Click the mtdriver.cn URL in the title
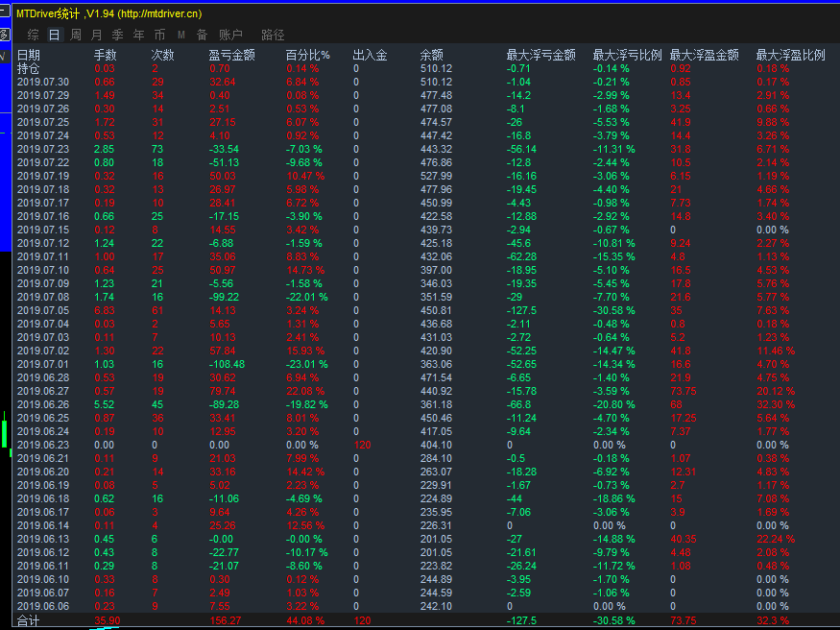This screenshot has height=630, width=840. point(159,14)
